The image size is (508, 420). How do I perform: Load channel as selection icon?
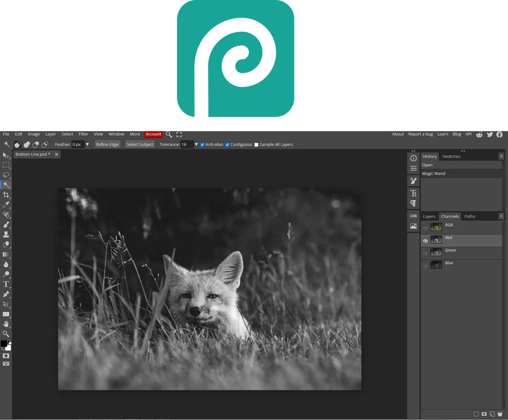(x=476, y=414)
